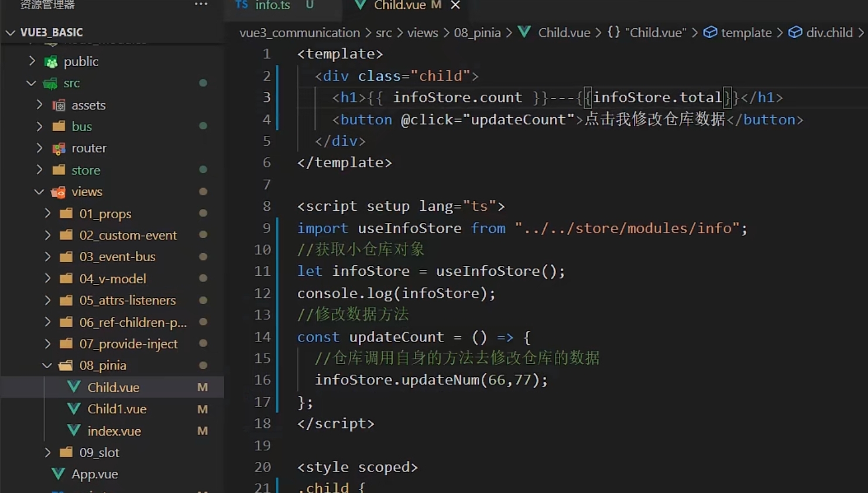Click the infoStore.total expression on line 3
The height and width of the screenshot is (493, 868).
coord(657,97)
